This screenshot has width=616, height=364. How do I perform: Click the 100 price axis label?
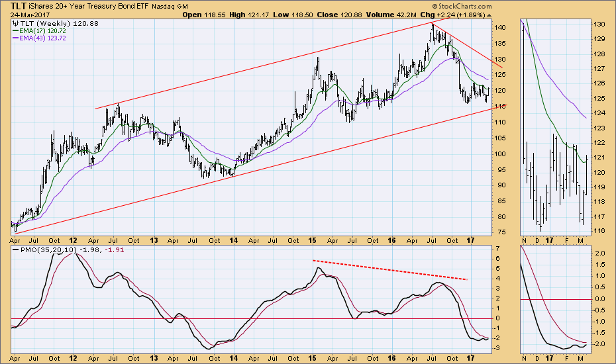pos(500,154)
